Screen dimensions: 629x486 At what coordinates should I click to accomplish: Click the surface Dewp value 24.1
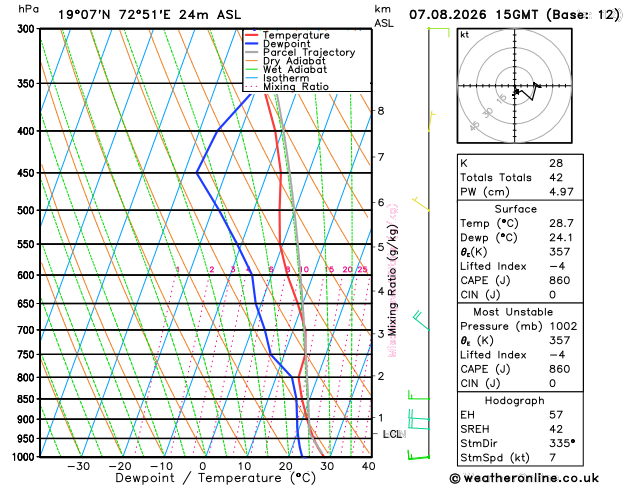click(x=561, y=237)
